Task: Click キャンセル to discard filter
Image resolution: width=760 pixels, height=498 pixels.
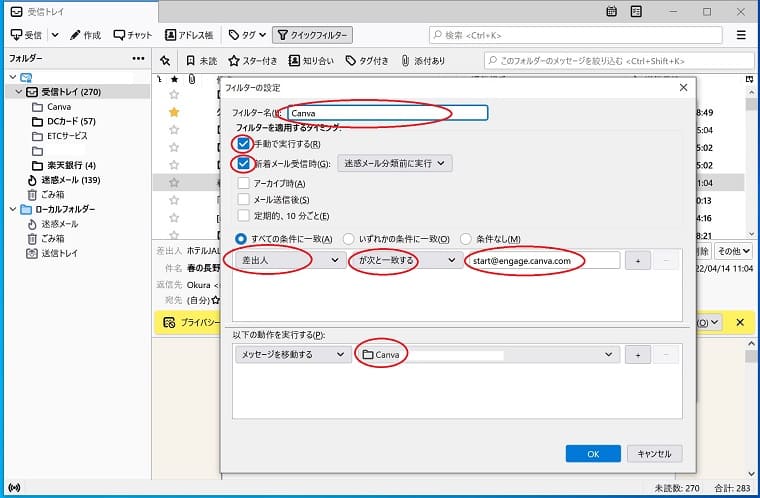Action: (x=654, y=454)
